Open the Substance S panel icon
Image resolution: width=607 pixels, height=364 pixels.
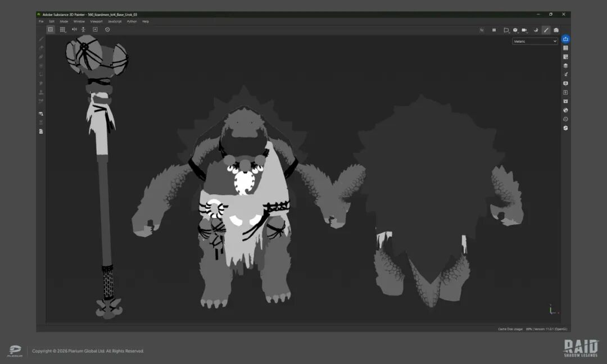(565, 128)
